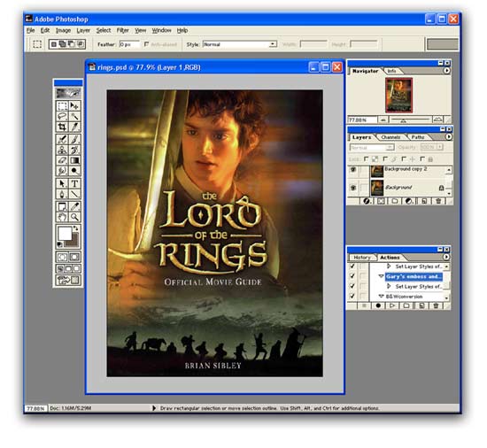Viewport: 487px width, 448px height.
Task: Toggle dialog box beside Gary's emboss action
Action: tap(363, 276)
